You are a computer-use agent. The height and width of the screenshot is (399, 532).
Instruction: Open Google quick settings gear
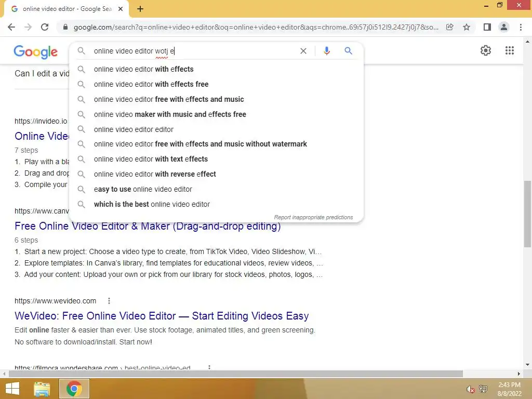(x=486, y=50)
